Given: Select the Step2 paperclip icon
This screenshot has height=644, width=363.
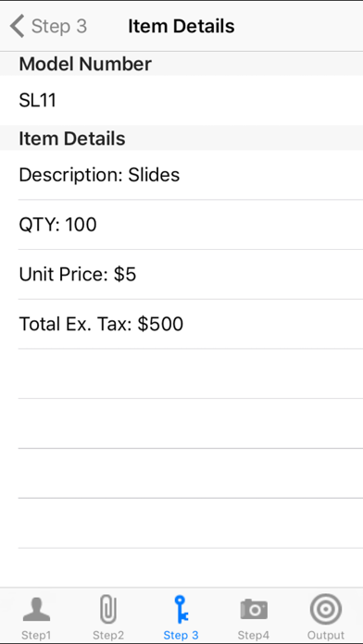Looking at the screenshot, I should click(108, 610).
